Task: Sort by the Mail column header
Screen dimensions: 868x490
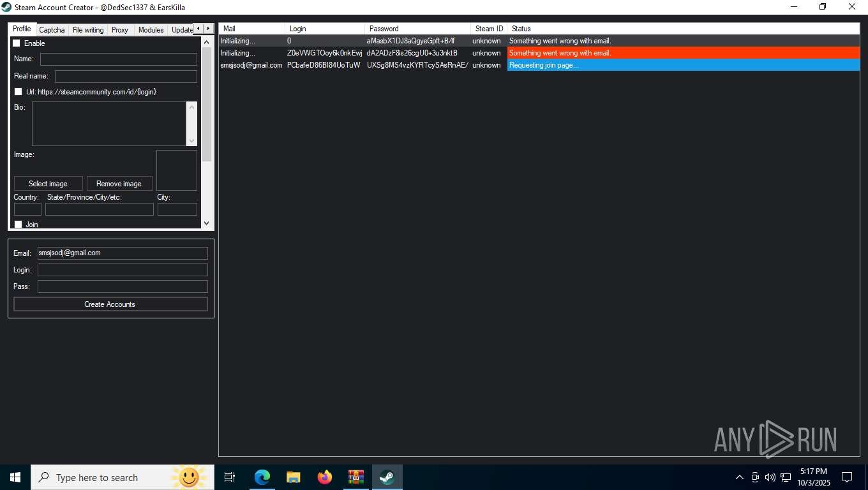Action: (252, 29)
